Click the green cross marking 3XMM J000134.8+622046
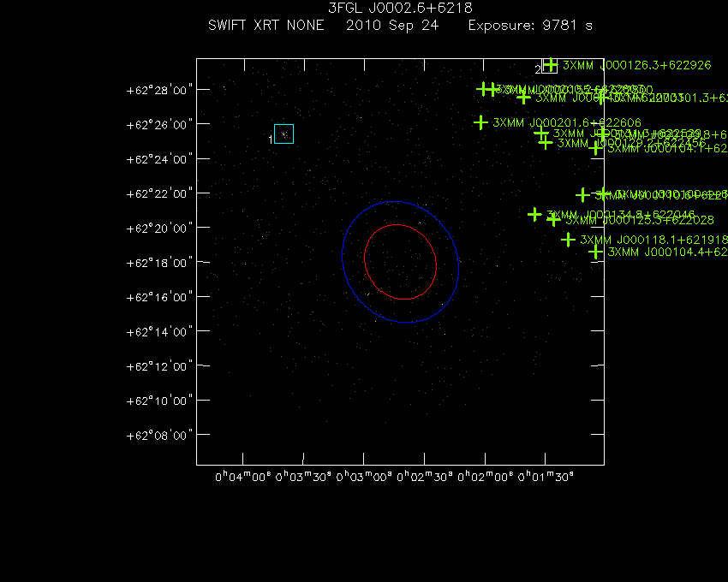This screenshot has width=728, height=582. point(534,215)
